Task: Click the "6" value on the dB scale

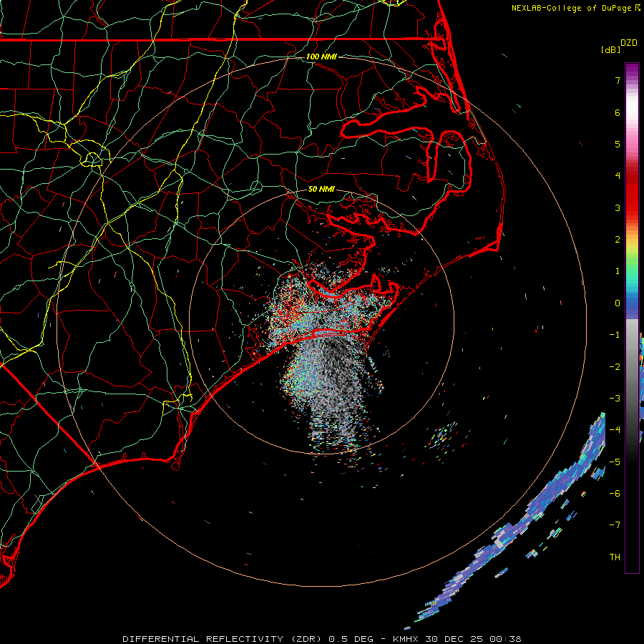Action: [x=618, y=112]
